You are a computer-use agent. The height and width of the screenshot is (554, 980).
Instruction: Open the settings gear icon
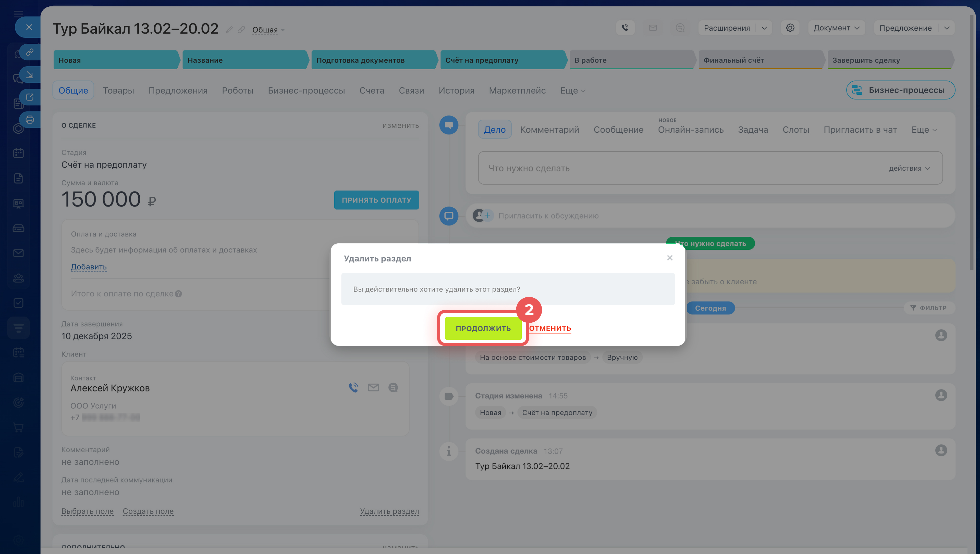tap(790, 28)
